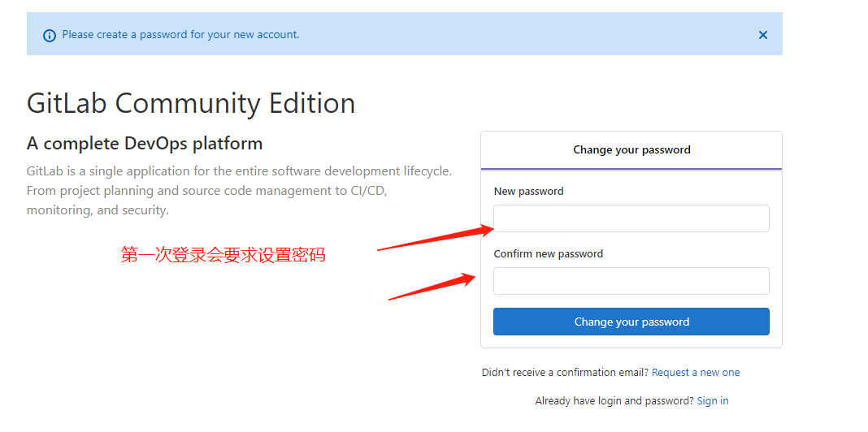Focus the New password input field

pyautogui.click(x=631, y=218)
